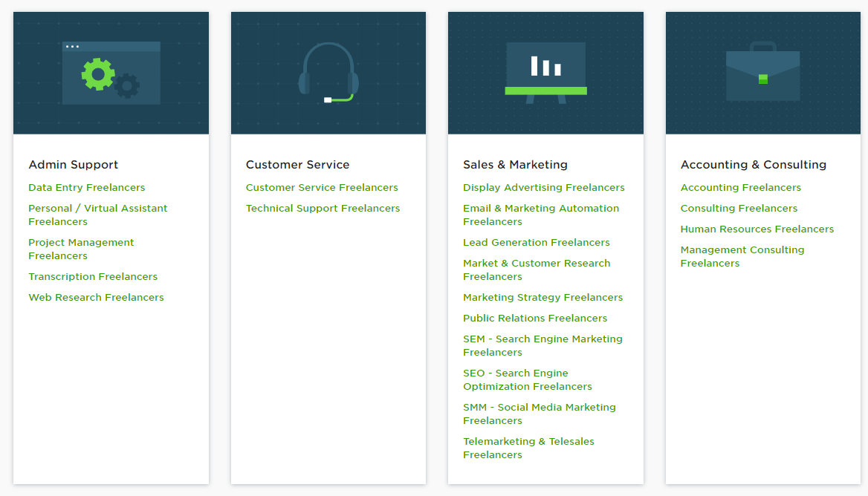Select Transcription Freelancers link
This screenshot has height=496, width=868.
coord(93,277)
